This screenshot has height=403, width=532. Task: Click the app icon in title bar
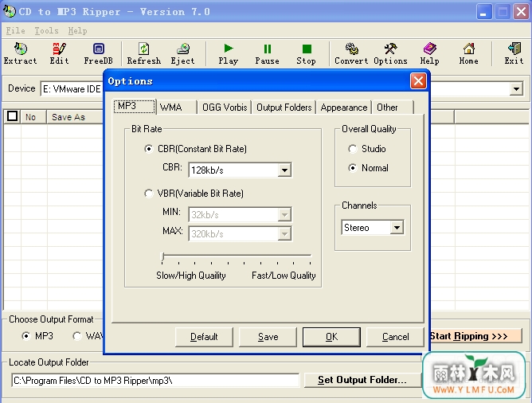point(10,11)
